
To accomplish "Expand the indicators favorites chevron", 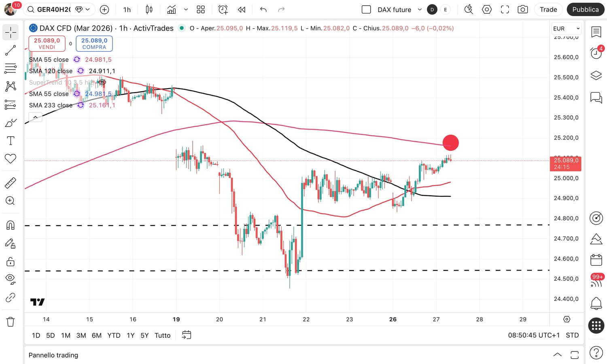I will [186, 9].
